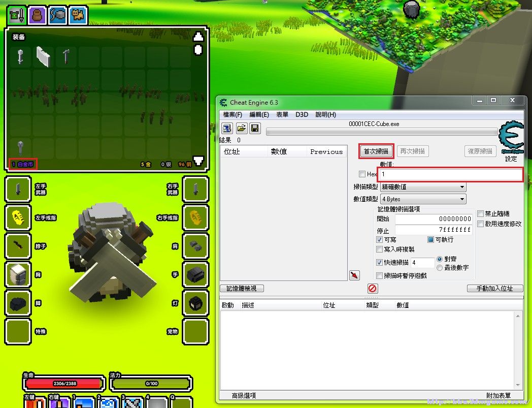
Task: Click the fast scan alignment value field
Action: coord(422,263)
